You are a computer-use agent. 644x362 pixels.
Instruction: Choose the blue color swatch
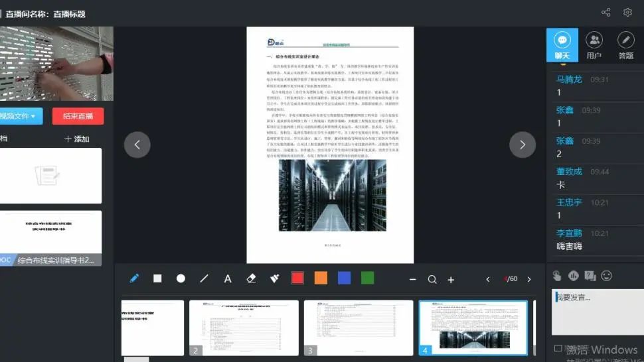point(344,278)
